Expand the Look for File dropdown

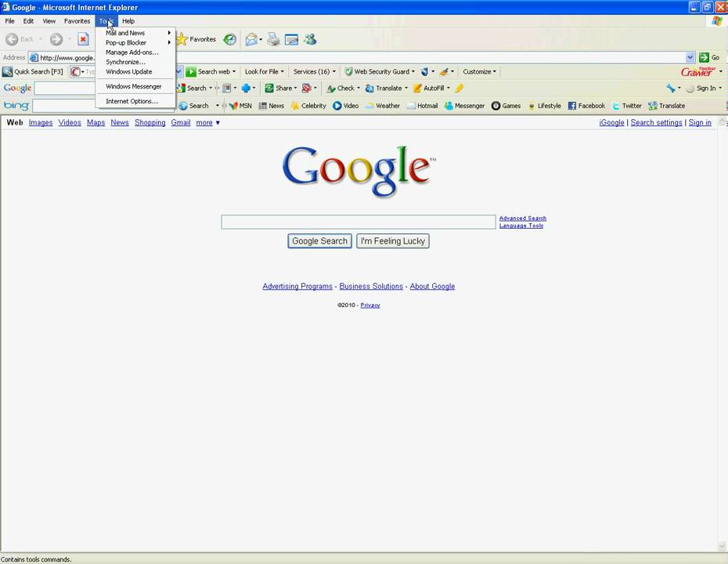[264, 71]
